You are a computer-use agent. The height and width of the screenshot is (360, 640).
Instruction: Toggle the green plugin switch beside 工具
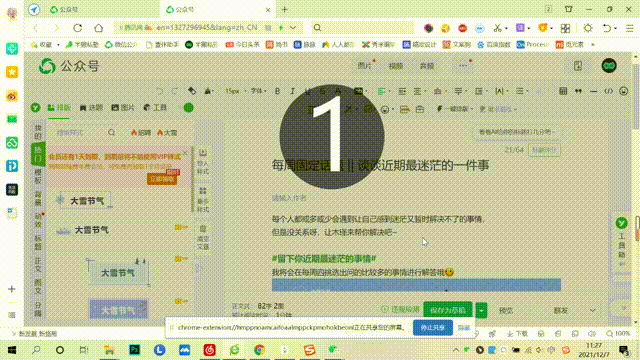[189, 108]
